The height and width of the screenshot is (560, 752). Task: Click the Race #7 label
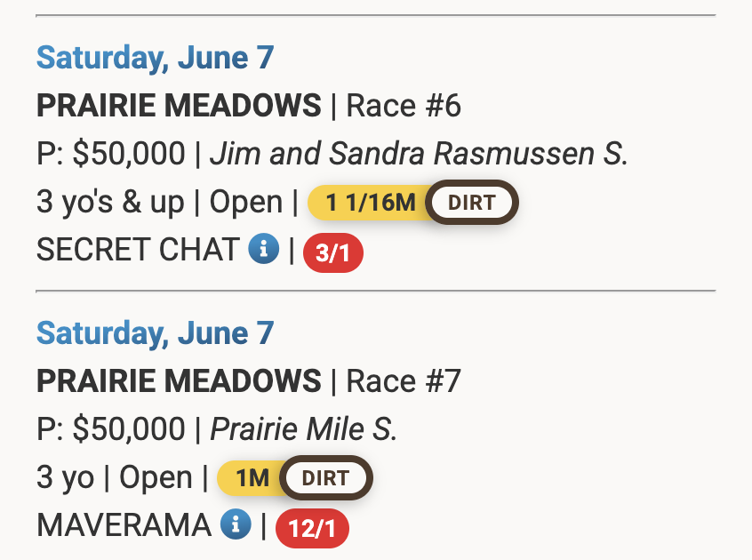click(403, 382)
